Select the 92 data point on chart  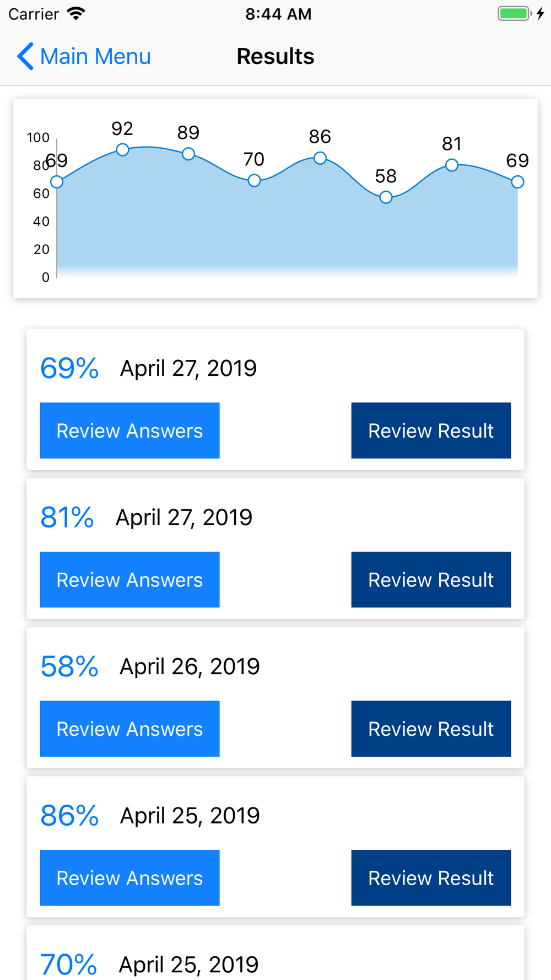[122, 149]
